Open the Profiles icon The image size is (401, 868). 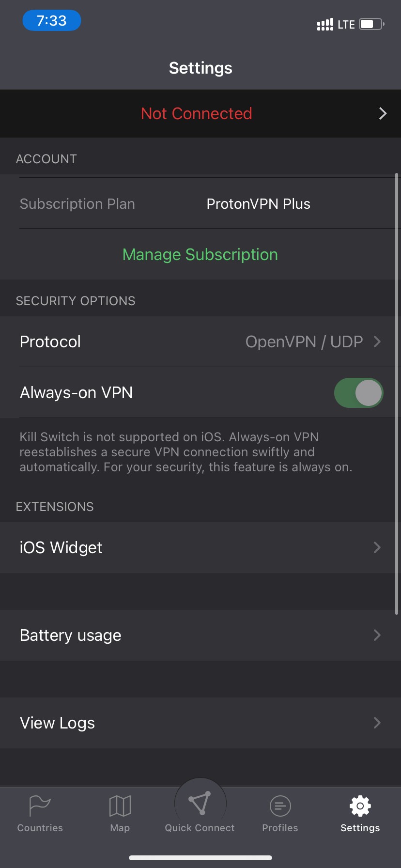tap(280, 806)
